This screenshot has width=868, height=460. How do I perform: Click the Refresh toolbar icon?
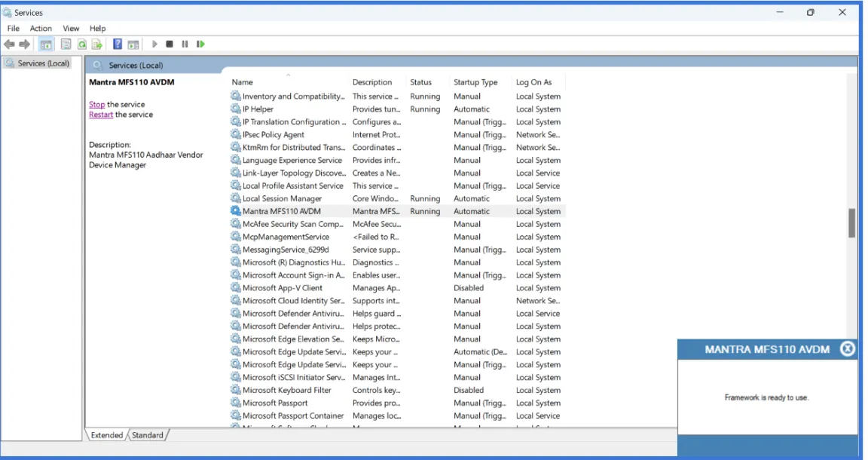click(x=81, y=44)
